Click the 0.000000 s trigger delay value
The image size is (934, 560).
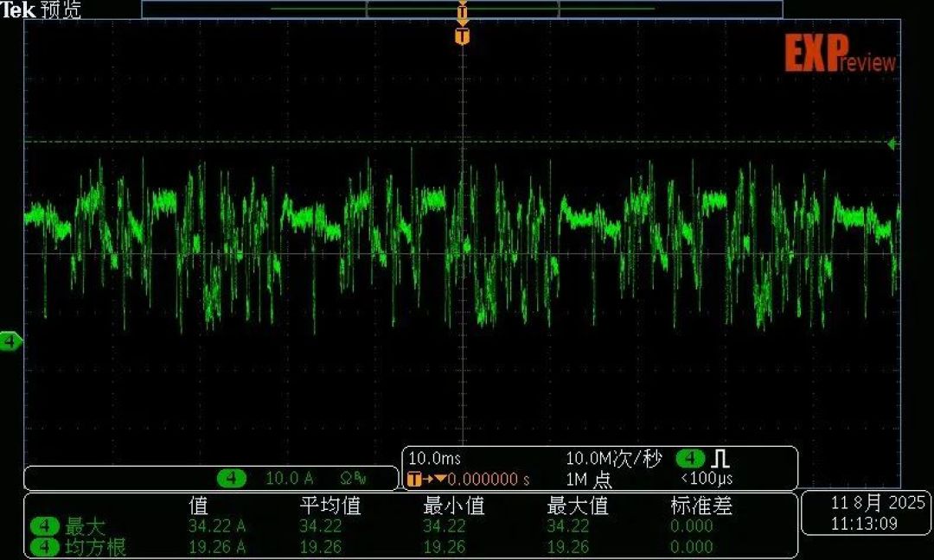click(489, 479)
